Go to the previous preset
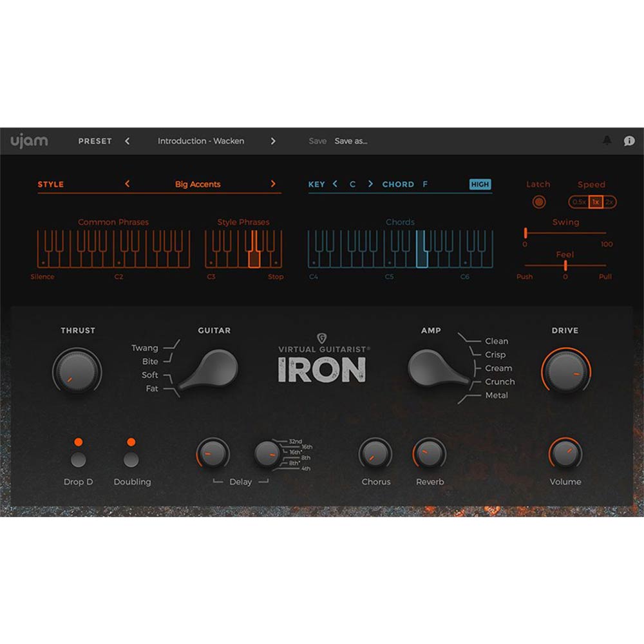This screenshot has width=644, height=644. pyautogui.click(x=128, y=141)
